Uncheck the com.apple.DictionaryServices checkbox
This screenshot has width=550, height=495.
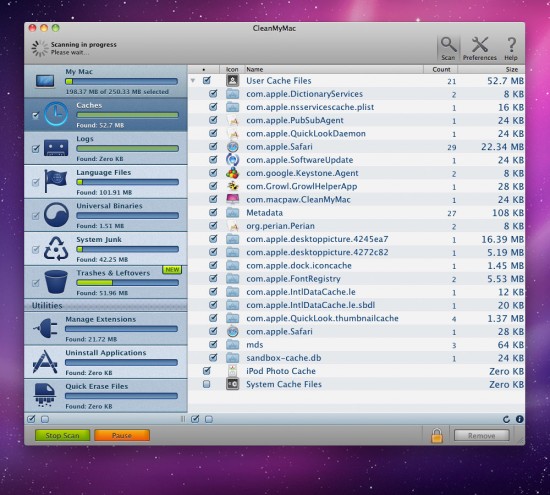213,94
